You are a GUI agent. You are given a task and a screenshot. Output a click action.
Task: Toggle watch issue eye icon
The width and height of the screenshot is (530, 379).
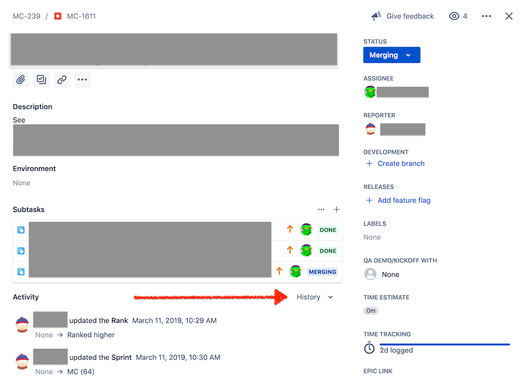point(454,16)
